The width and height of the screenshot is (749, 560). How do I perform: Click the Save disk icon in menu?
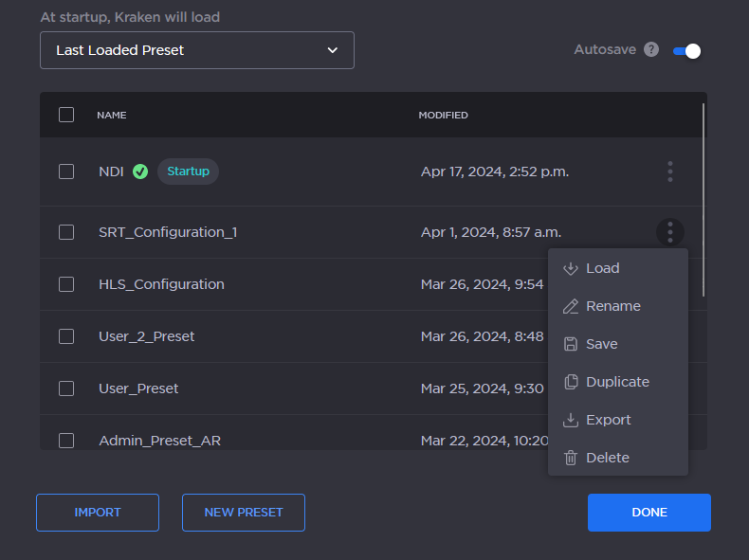coord(571,344)
